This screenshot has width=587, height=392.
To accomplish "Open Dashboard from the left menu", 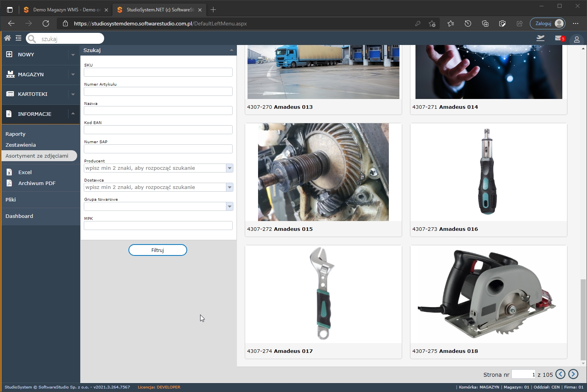I will point(19,216).
